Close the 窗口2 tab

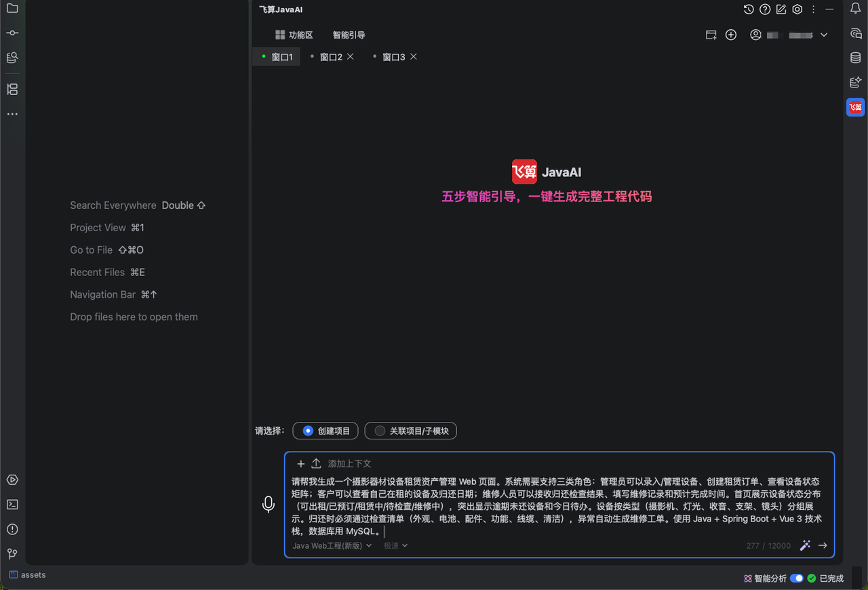coord(351,56)
